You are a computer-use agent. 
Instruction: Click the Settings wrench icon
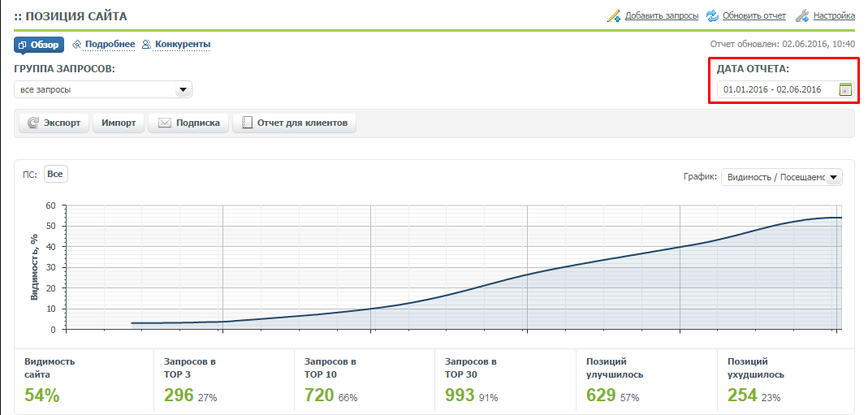pyautogui.click(x=801, y=15)
